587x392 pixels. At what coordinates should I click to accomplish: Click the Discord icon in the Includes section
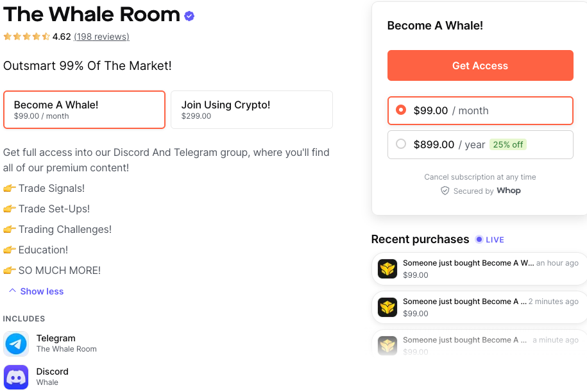tap(15, 375)
